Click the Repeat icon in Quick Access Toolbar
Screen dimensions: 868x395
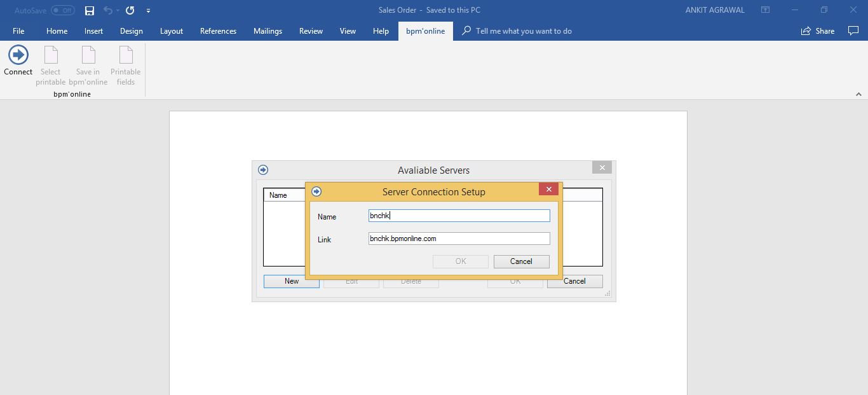click(130, 10)
